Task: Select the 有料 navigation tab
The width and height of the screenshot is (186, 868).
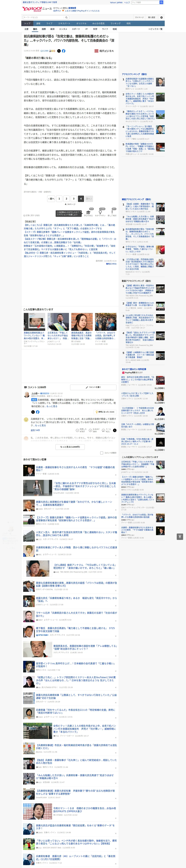Action: pyautogui.click(x=128, y=24)
